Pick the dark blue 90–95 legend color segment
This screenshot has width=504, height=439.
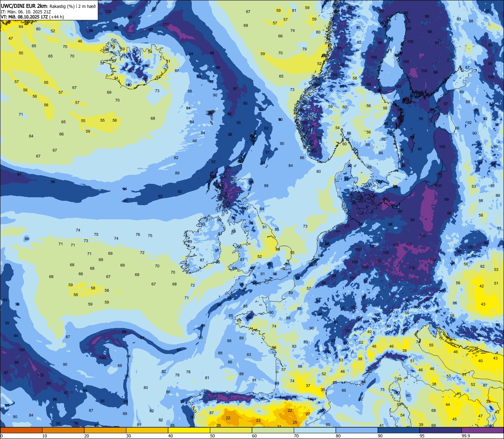click(398, 430)
